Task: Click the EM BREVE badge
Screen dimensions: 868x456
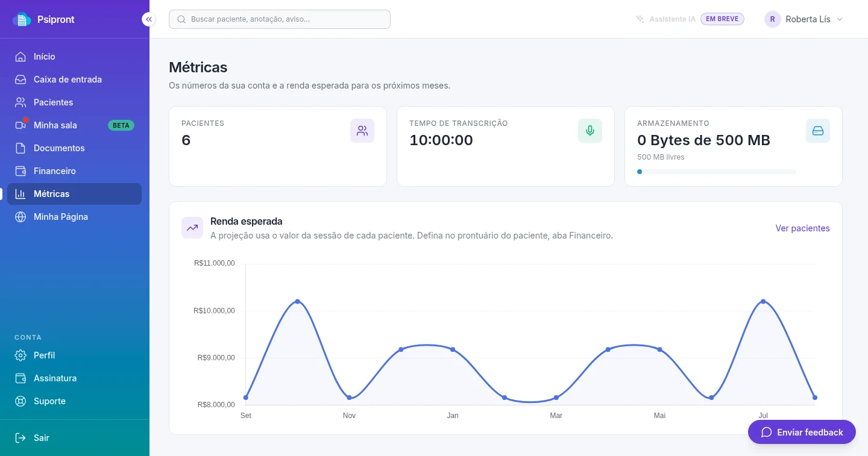Action: (722, 19)
